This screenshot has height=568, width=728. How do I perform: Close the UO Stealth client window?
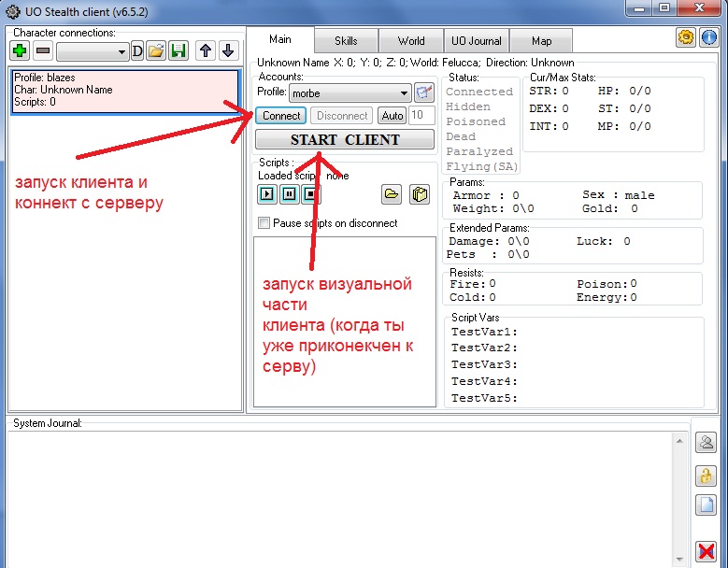click(699, 8)
